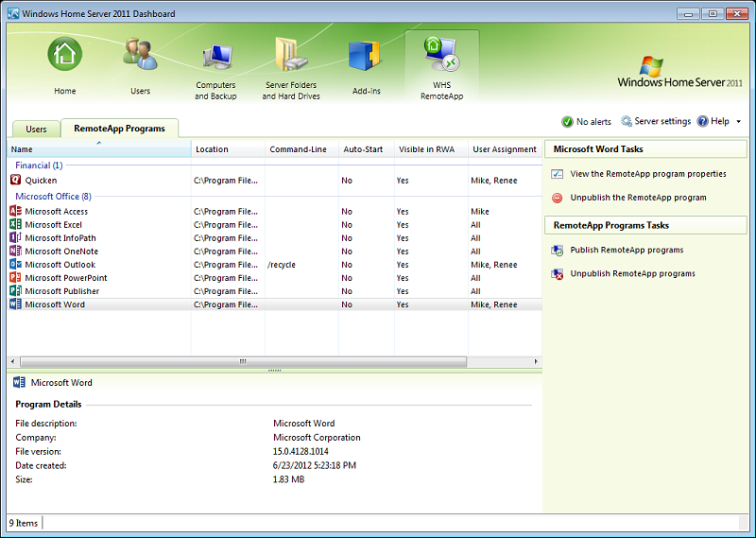Select the Microsoft Outlook row
Viewport: 756px width, 538px height.
tap(275, 265)
